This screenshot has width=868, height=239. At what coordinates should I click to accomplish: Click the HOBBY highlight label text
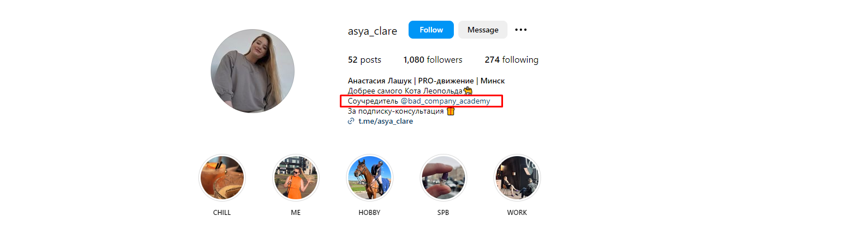tap(369, 213)
